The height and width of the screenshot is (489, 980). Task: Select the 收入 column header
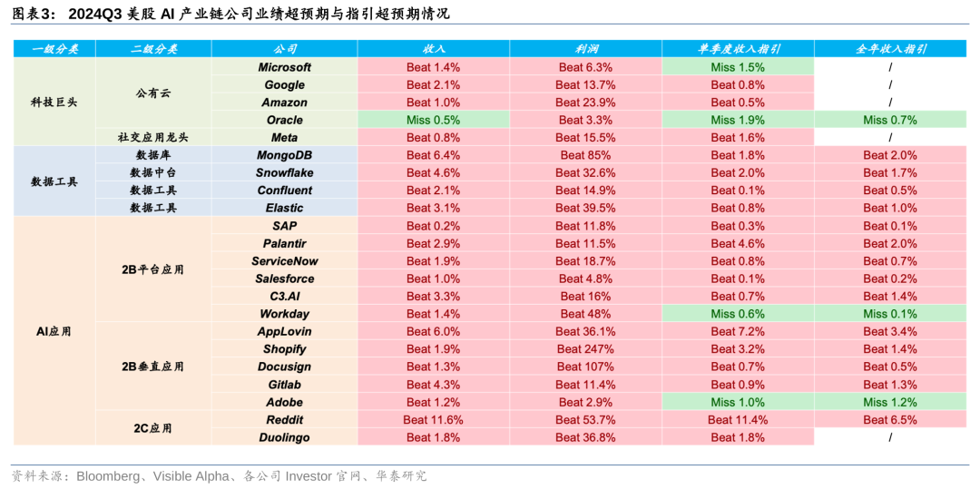point(433,49)
